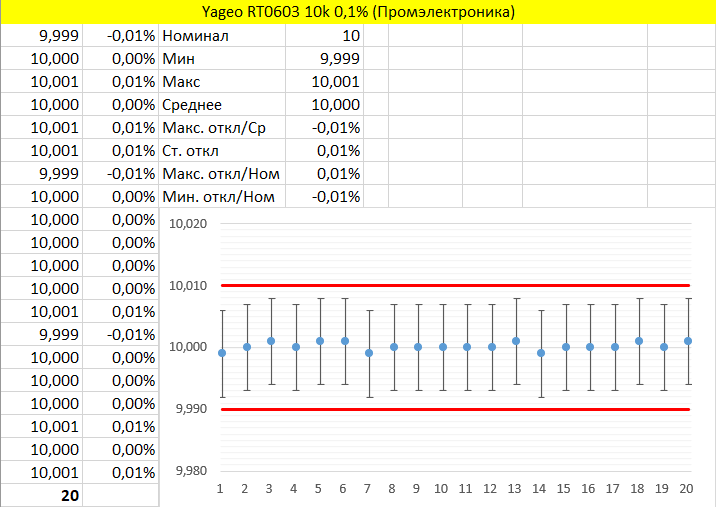Click the Номинал label cell
716x507 pixels.
pos(222,36)
